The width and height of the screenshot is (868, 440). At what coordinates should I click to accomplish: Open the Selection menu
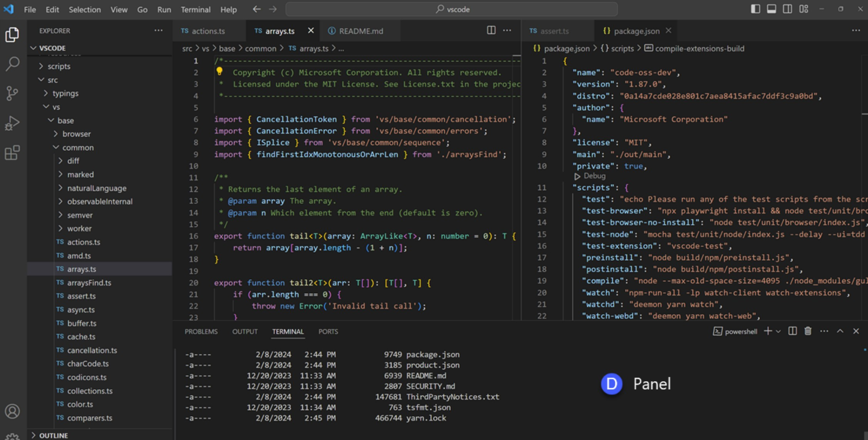pos(85,10)
